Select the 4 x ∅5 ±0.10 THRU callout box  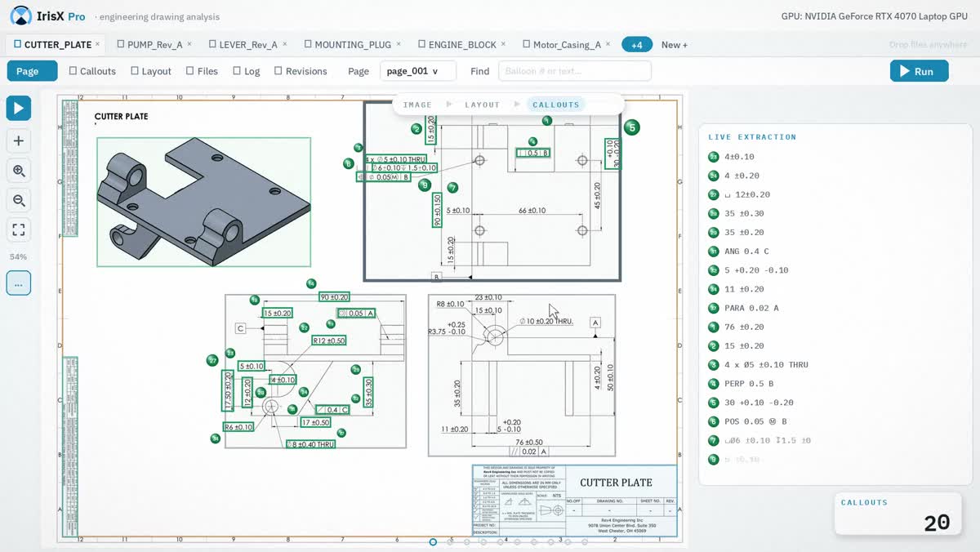395,159
